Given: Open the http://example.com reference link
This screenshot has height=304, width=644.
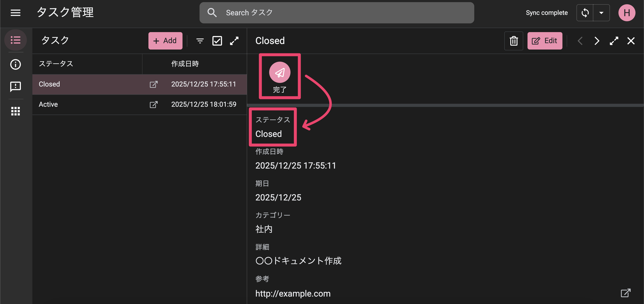Looking at the screenshot, I should click(293, 294).
